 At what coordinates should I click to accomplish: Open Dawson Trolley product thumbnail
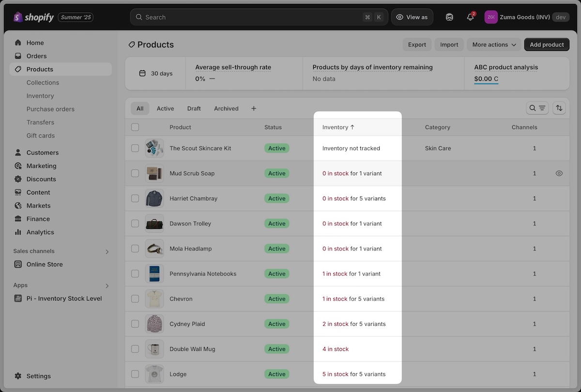(x=154, y=224)
